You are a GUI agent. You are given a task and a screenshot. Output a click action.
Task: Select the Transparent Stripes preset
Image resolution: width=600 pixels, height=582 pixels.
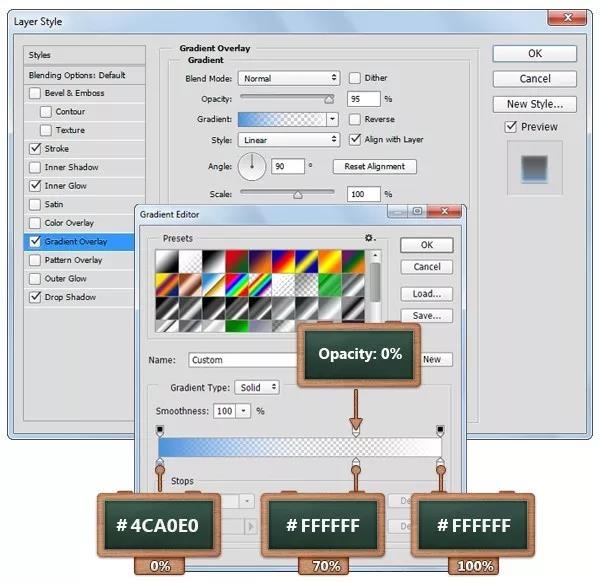284,285
